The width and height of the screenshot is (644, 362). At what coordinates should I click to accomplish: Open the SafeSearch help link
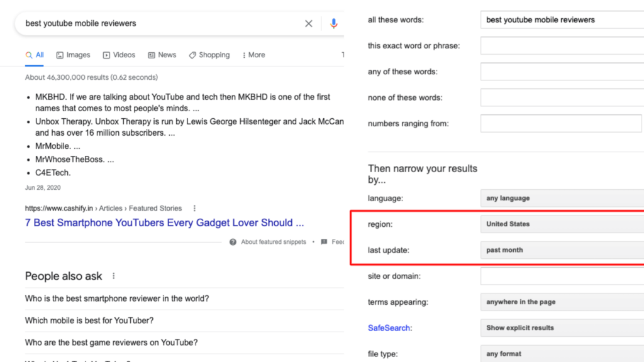(x=389, y=328)
